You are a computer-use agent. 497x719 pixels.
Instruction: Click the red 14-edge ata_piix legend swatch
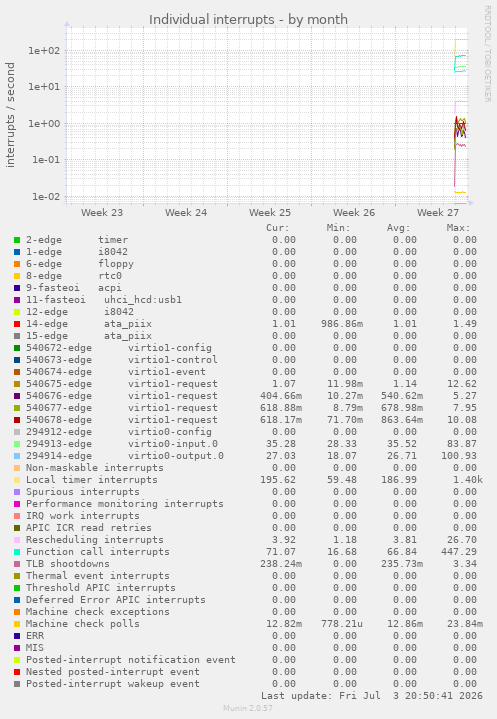17,324
